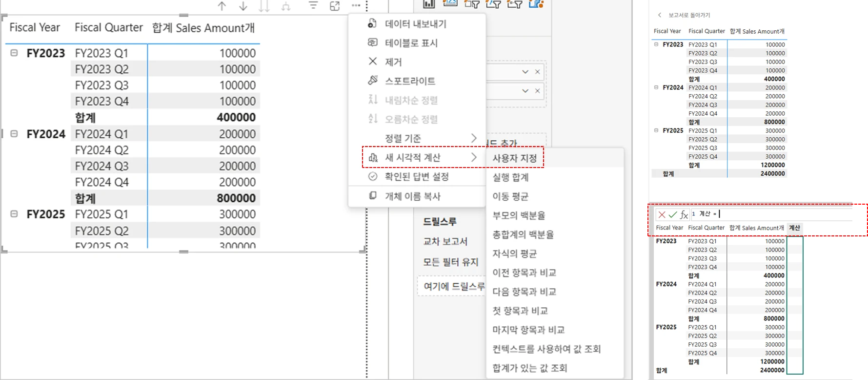
Task: Click the 모든 필터 유지 option
Action: click(450, 262)
